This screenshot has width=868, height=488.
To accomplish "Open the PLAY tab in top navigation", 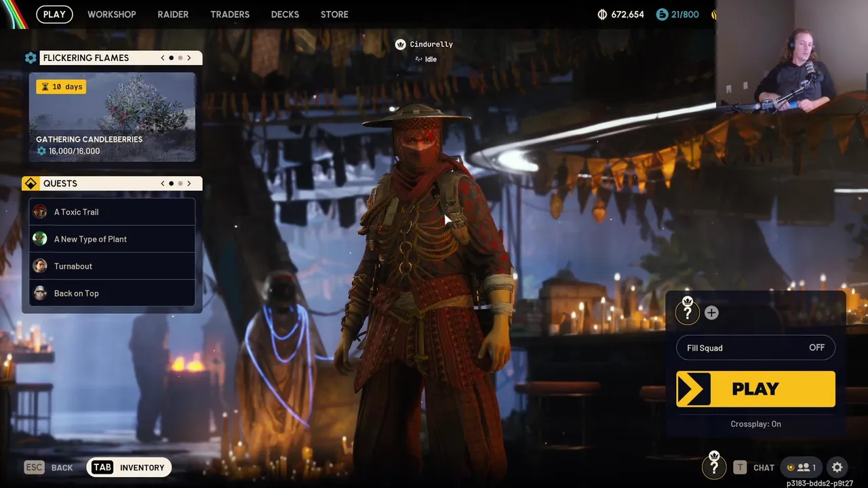I will tap(54, 14).
